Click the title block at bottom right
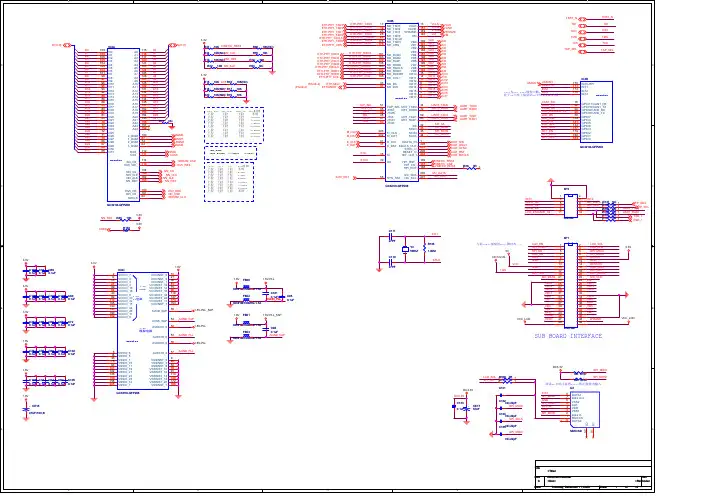This screenshot has height=496, width=702. click(593, 479)
